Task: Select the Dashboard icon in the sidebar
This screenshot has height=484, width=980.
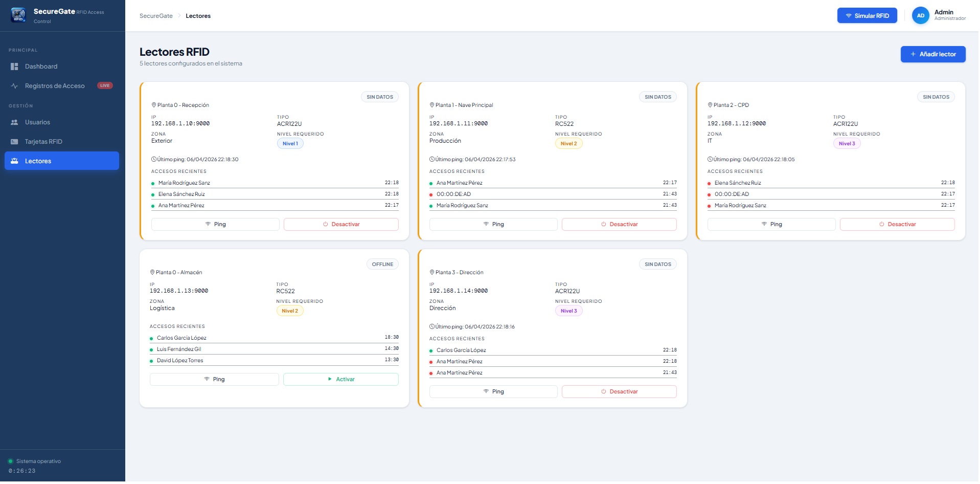Action: (14, 66)
